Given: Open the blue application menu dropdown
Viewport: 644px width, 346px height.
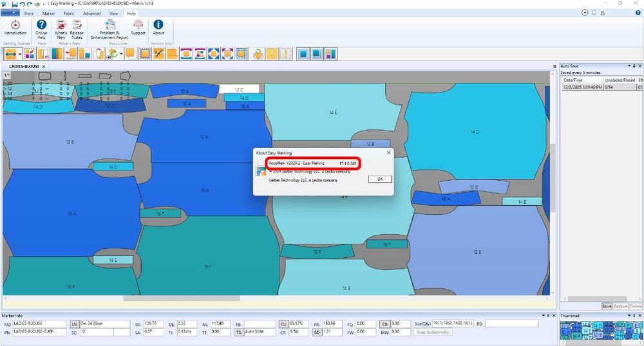Looking at the screenshot, I should coord(10,13).
